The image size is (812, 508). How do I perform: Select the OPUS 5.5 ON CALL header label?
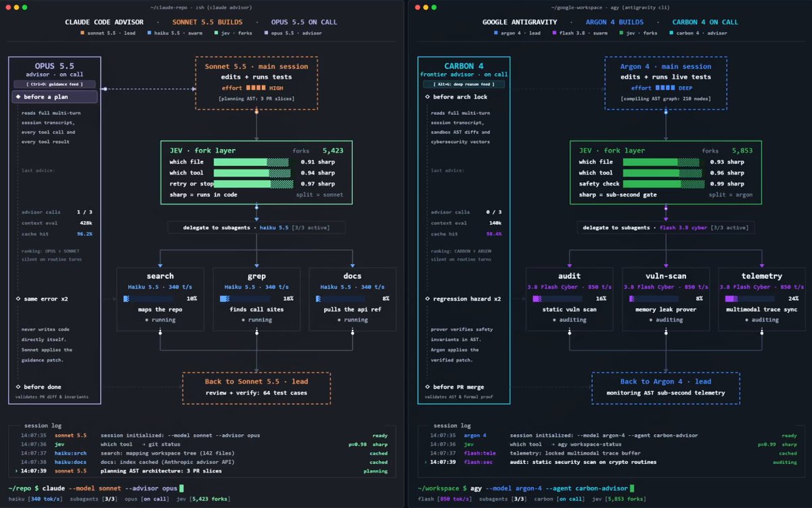[x=304, y=22]
